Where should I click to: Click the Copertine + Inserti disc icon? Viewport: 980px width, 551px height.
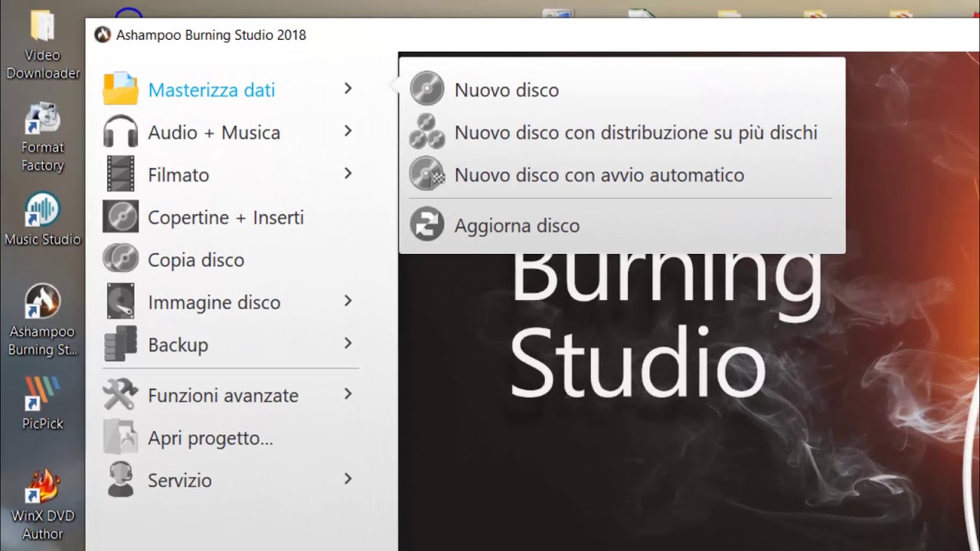point(120,217)
